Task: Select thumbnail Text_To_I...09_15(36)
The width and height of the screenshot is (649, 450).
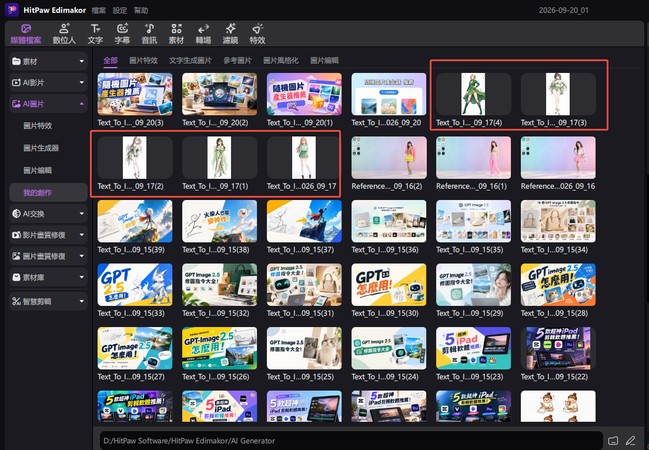Action: click(389, 221)
